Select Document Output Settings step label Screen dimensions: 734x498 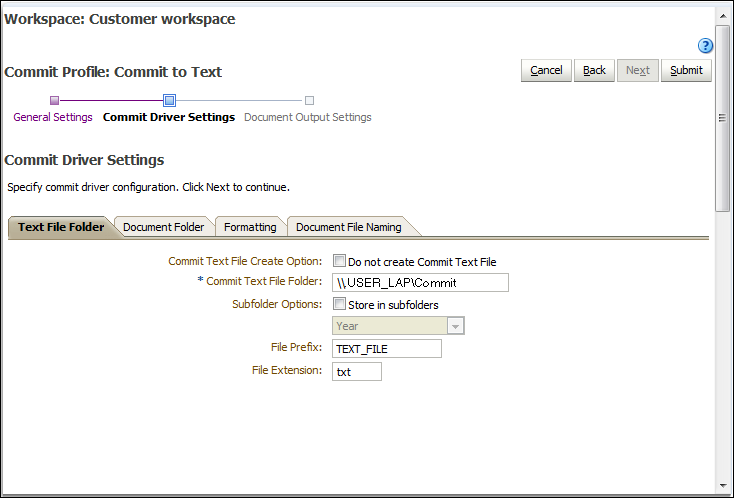pyautogui.click(x=308, y=117)
